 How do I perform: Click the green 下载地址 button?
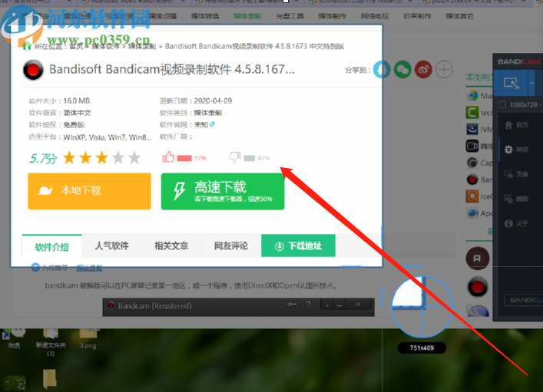[x=298, y=245]
